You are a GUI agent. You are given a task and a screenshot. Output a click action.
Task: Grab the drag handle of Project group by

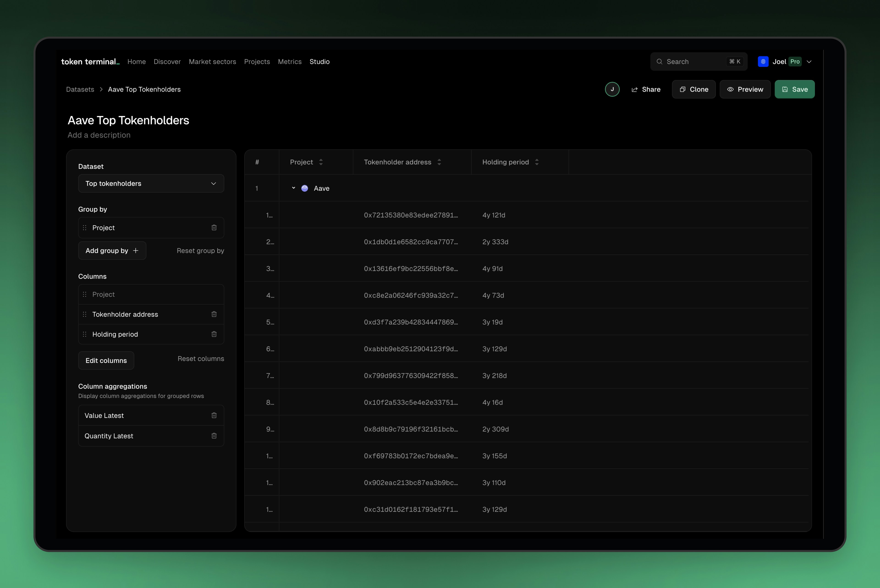[84, 228]
